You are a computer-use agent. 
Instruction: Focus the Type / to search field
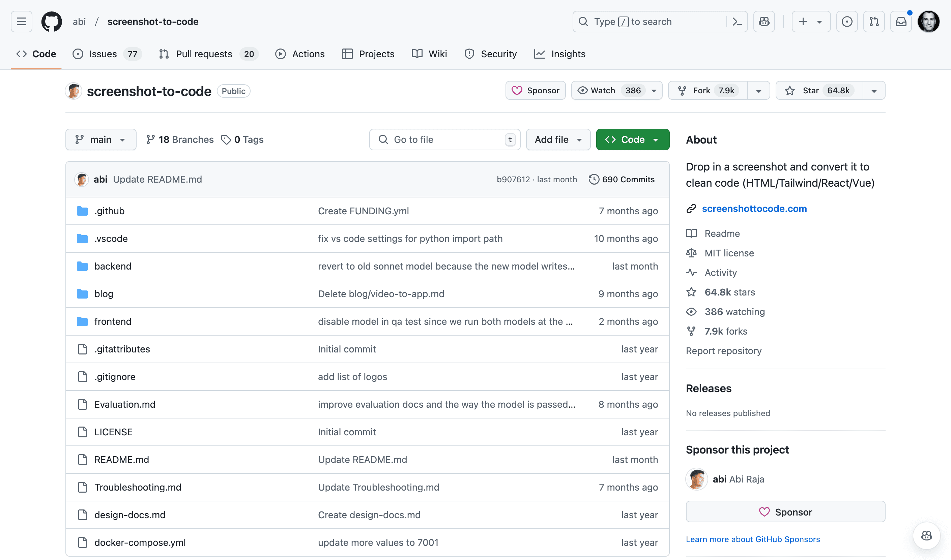pos(660,22)
